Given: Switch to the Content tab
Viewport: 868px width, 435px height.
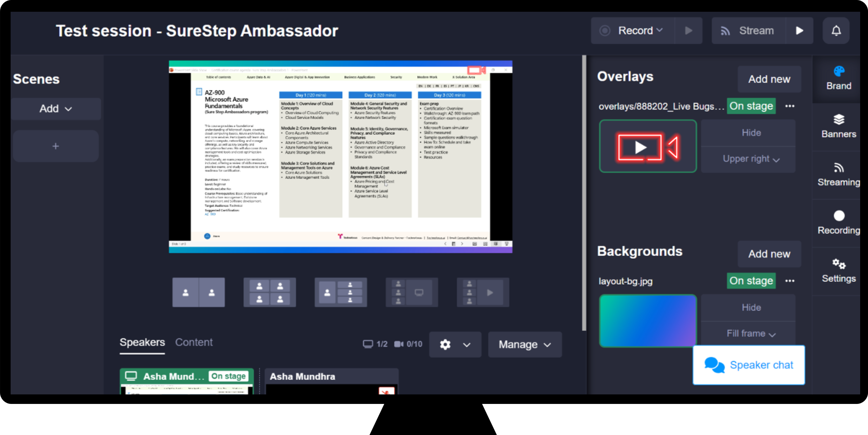Looking at the screenshot, I should pos(194,342).
